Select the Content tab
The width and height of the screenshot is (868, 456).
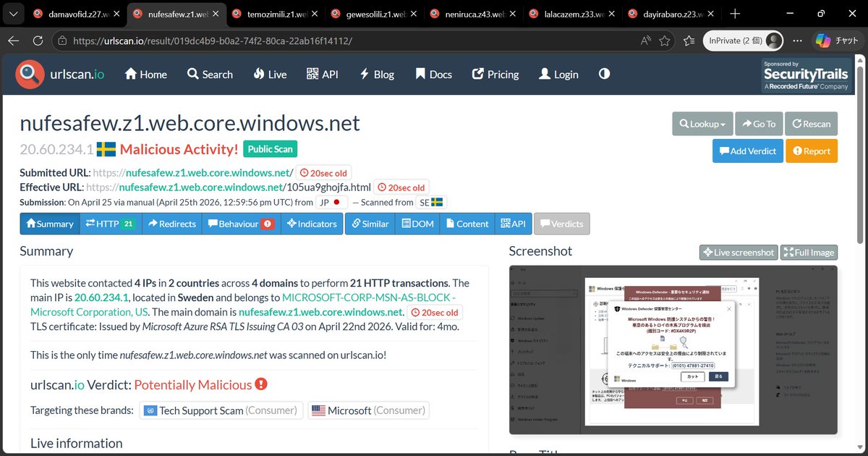click(467, 224)
